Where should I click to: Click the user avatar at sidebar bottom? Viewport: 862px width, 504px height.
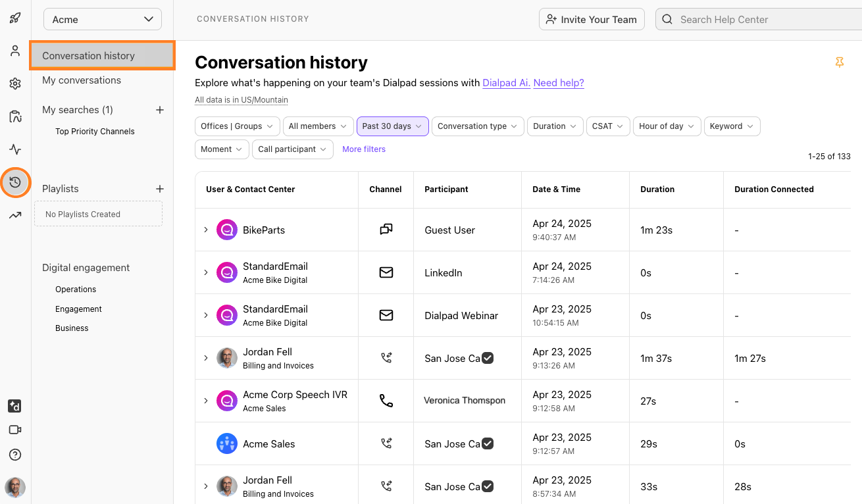(x=15, y=488)
